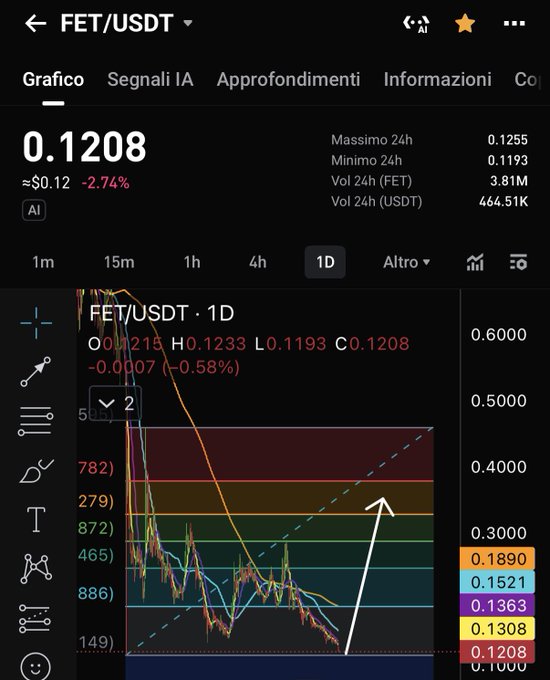
Task: Click the Vol 24h (USDT) value 464.51K
Action: pos(504,201)
